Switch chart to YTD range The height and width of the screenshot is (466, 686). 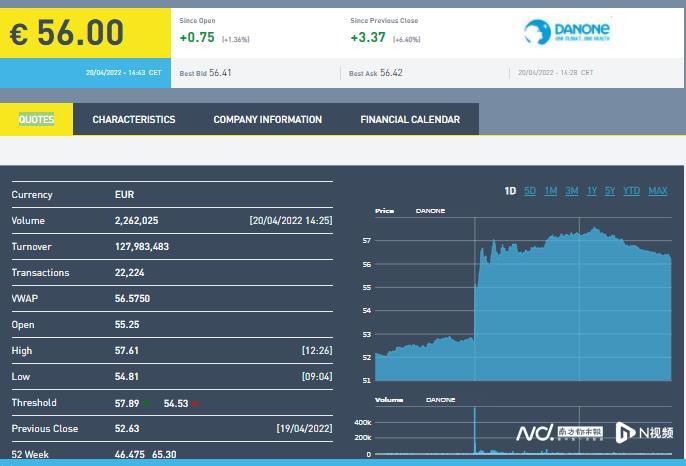point(631,191)
